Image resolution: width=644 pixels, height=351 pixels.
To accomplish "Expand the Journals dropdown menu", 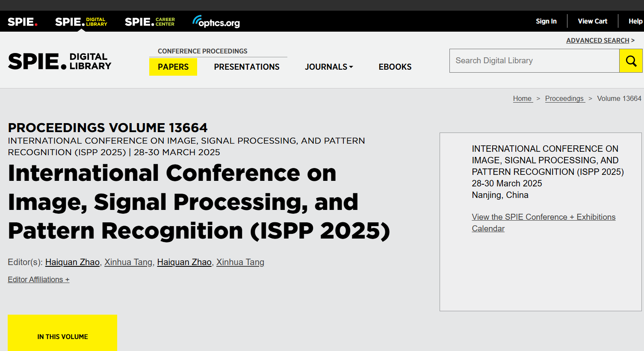I will [x=329, y=67].
